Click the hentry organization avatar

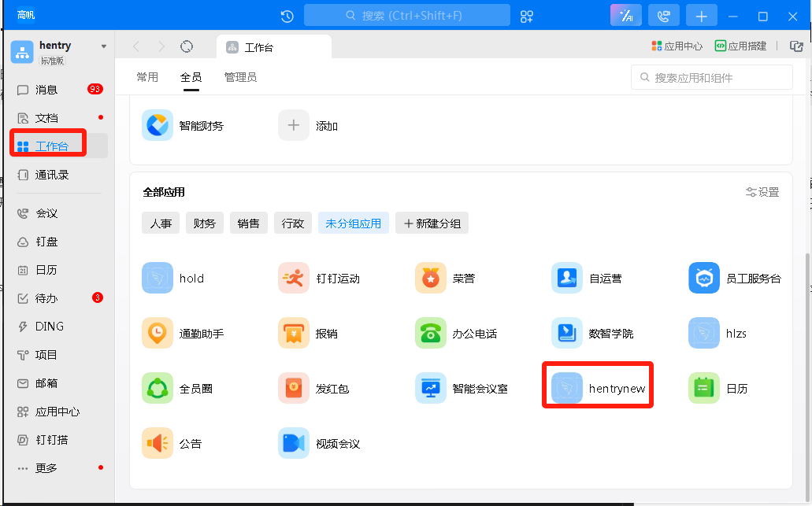pos(22,52)
